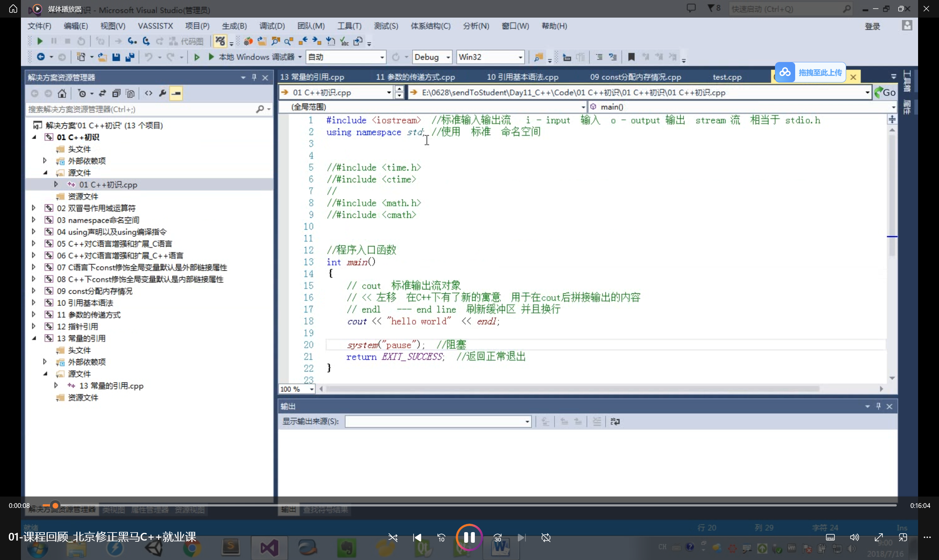The width and height of the screenshot is (939, 560).
Task: Open the 自动 dropdown in toolbar
Action: coord(346,57)
